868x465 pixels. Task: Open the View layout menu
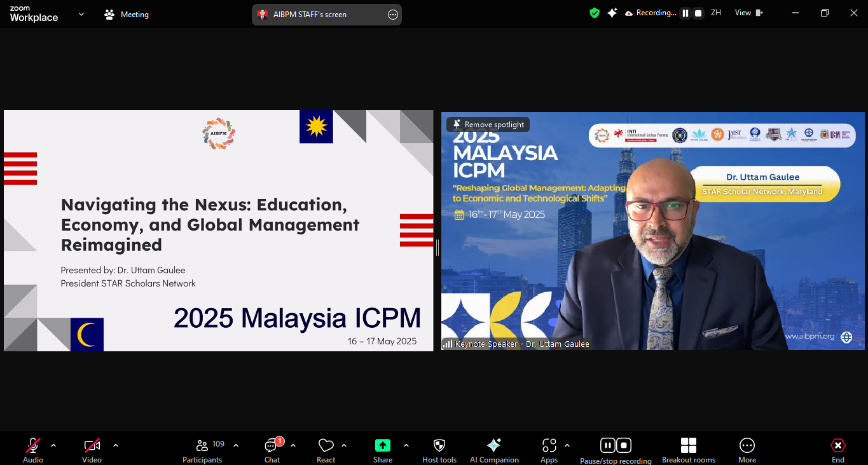(x=748, y=13)
